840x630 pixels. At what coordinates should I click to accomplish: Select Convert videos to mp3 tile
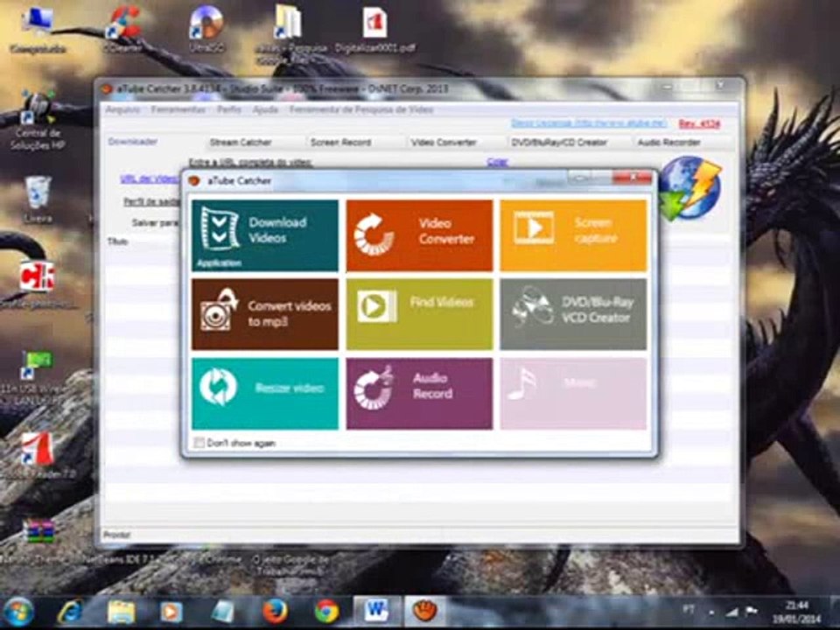tap(265, 314)
